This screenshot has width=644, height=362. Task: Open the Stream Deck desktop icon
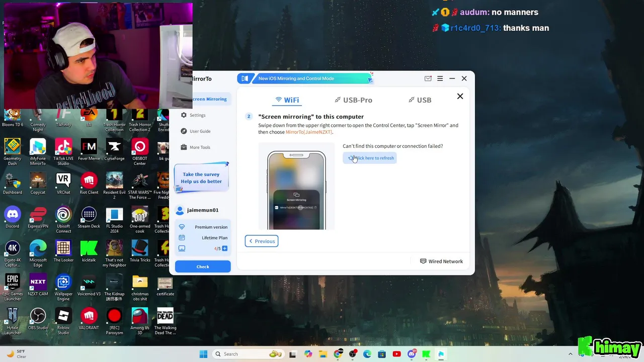[89, 217]
